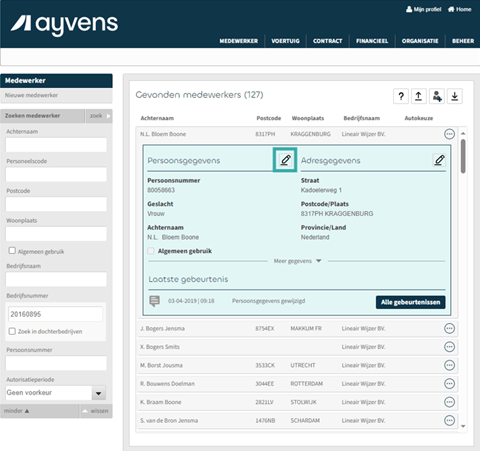Edit Adresgegevens with the pencil icon
Screen dimensions: 480x451
[439, 160]
